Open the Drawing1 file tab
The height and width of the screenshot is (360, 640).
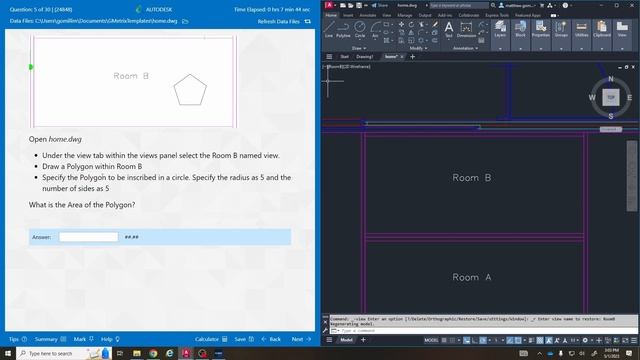[x=364, y=57]
